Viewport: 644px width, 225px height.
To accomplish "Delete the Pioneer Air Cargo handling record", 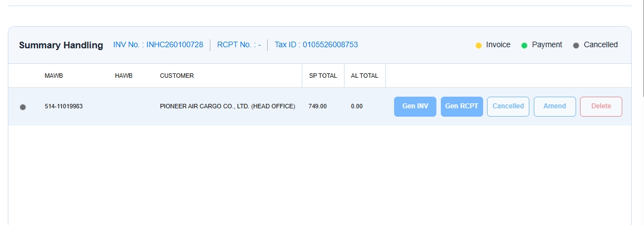I will pyautogui.click(x=601, y=106).
